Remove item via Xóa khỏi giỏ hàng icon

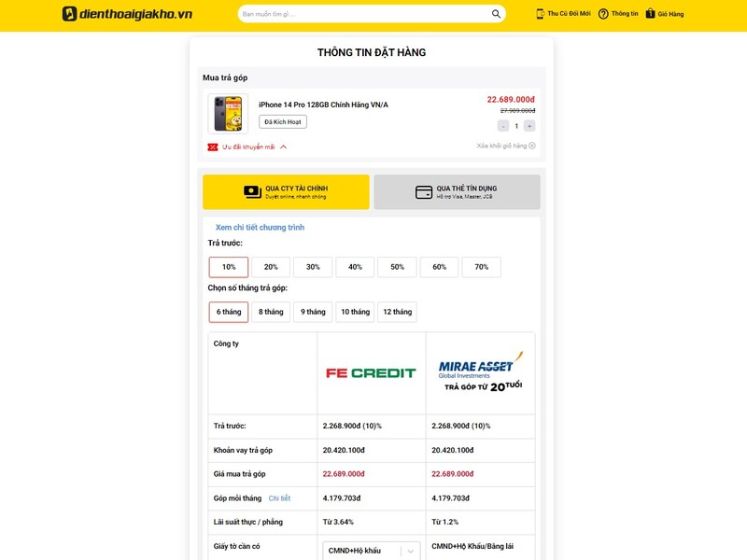[532, 146]
